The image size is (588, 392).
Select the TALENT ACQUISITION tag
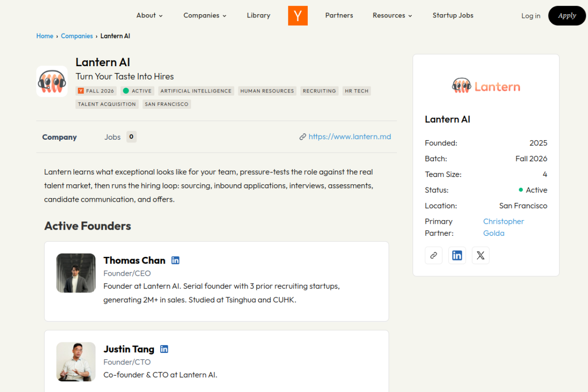coord(107,104)
